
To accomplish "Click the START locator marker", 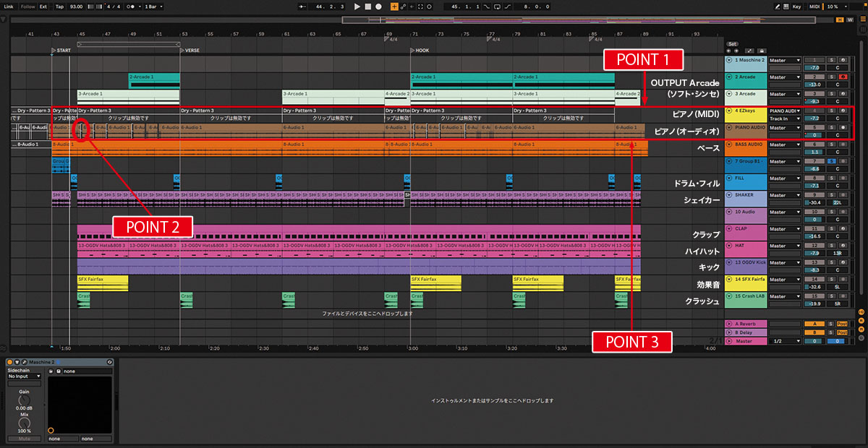I will [x=61, y=51].
